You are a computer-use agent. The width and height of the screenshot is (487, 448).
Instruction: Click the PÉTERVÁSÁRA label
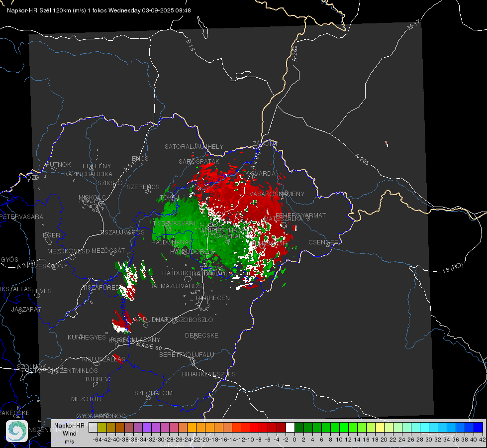tap(21, 217)
